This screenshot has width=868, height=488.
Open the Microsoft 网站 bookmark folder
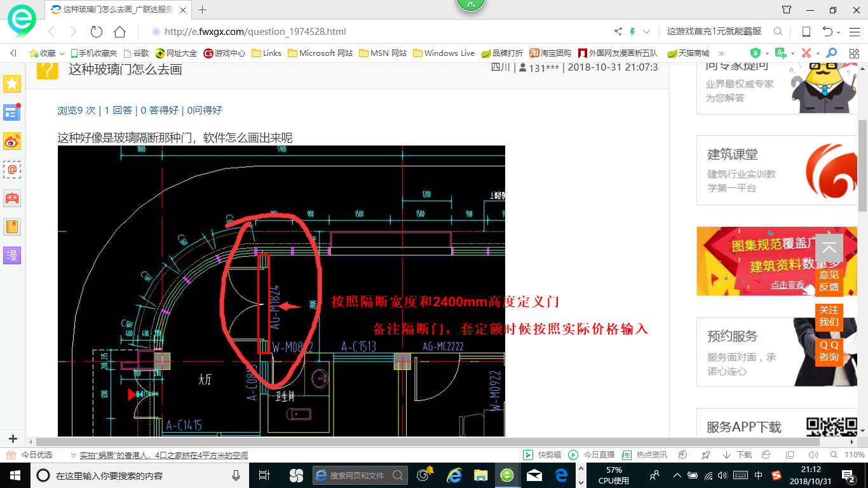[x=320, y=53]
